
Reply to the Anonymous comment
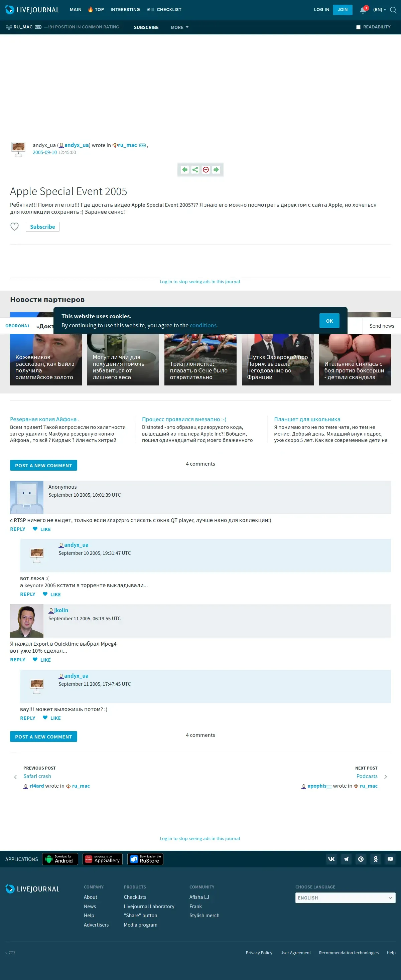tap(17, 529)
